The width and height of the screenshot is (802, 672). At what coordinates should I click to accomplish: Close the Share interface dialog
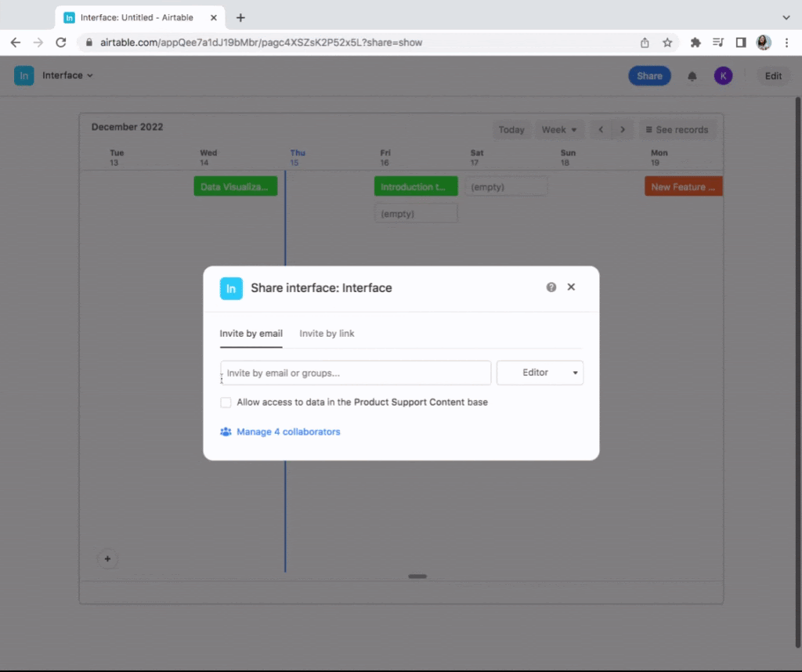click(x=571, y=287)
